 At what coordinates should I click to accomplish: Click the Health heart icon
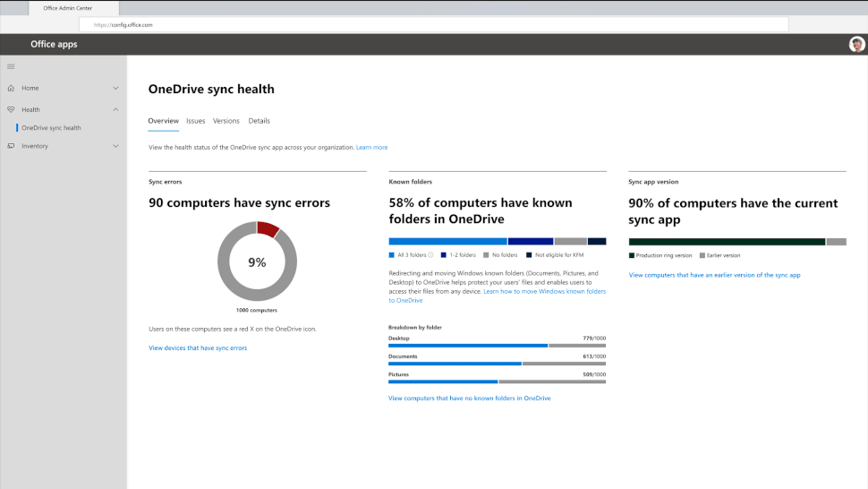[11, 109]
